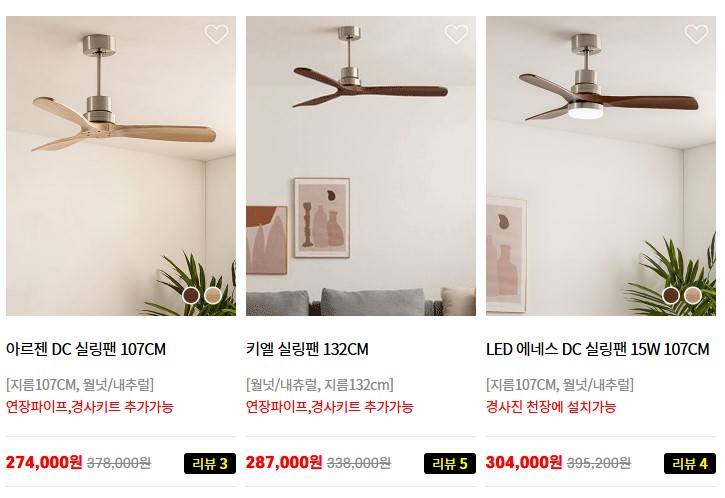Image resolution: width=725 pixels, height=498 pixels.
Task: Add LED 에네스 실링팬 to wishlist heart
Action: point(696,34)
